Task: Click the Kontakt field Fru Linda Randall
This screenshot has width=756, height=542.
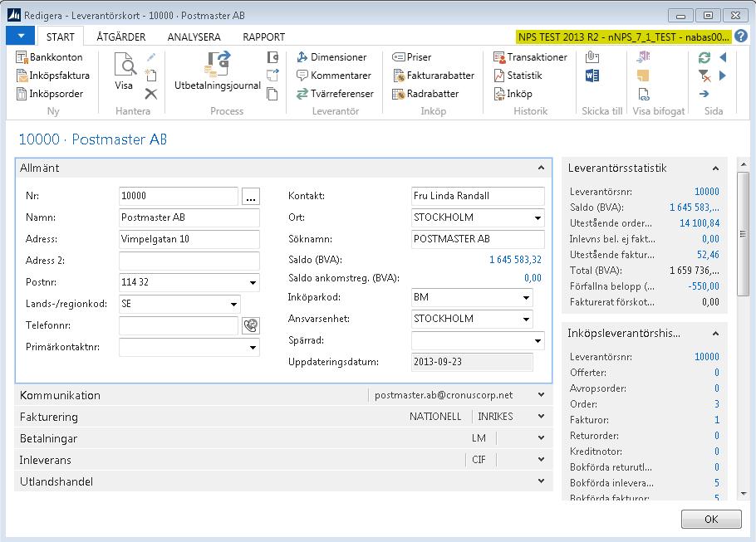Action: pyautogui.click(x=478, y=196)
